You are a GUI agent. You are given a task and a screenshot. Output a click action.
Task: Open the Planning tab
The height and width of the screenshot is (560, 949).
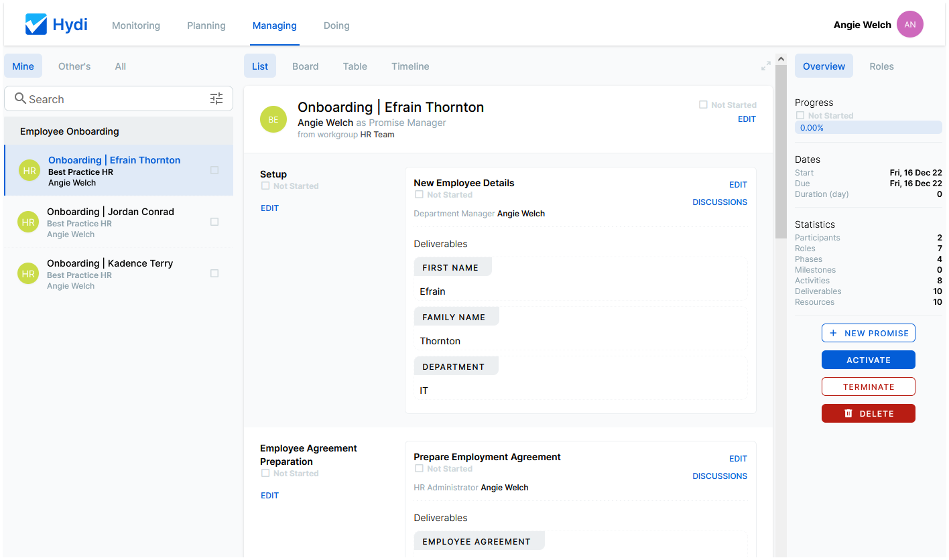click(x=206, y=25)
